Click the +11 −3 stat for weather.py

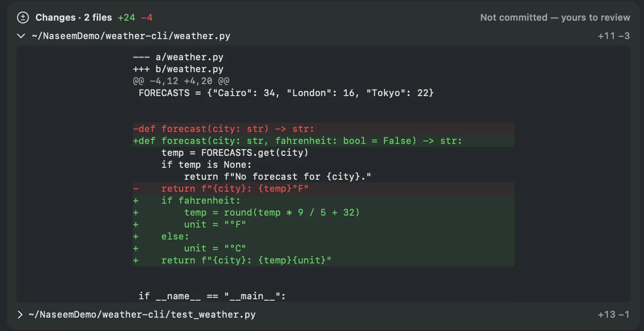(x=614, y=36)
